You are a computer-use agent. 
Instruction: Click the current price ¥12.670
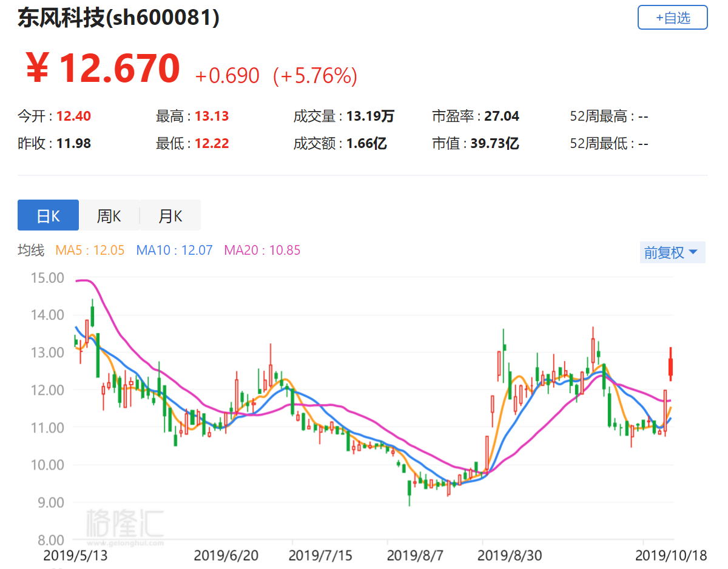click(x=103, y=68)
